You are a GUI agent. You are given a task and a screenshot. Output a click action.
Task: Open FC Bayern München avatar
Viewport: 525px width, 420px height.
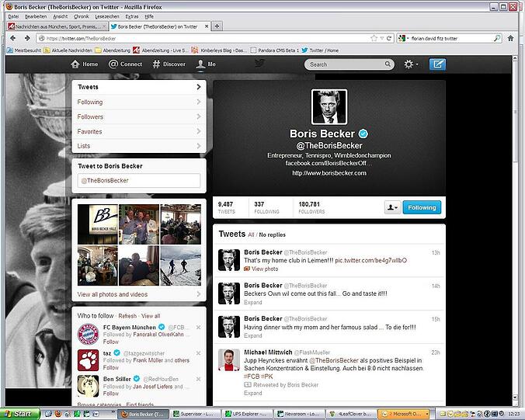point(88,334)
